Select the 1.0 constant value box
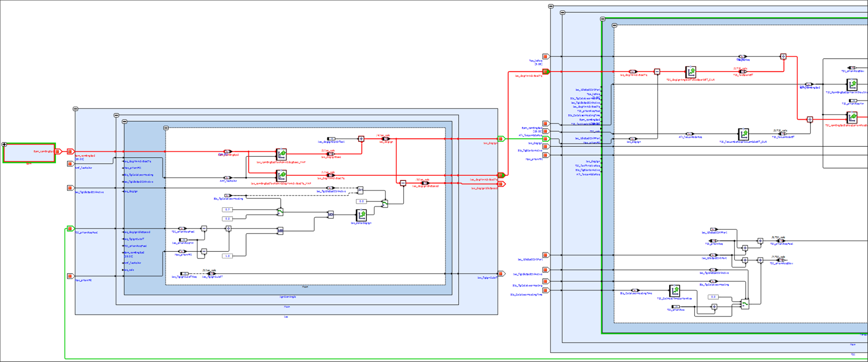Image resolution: width=868 pixels, height=362 pixels. [228, 256]
